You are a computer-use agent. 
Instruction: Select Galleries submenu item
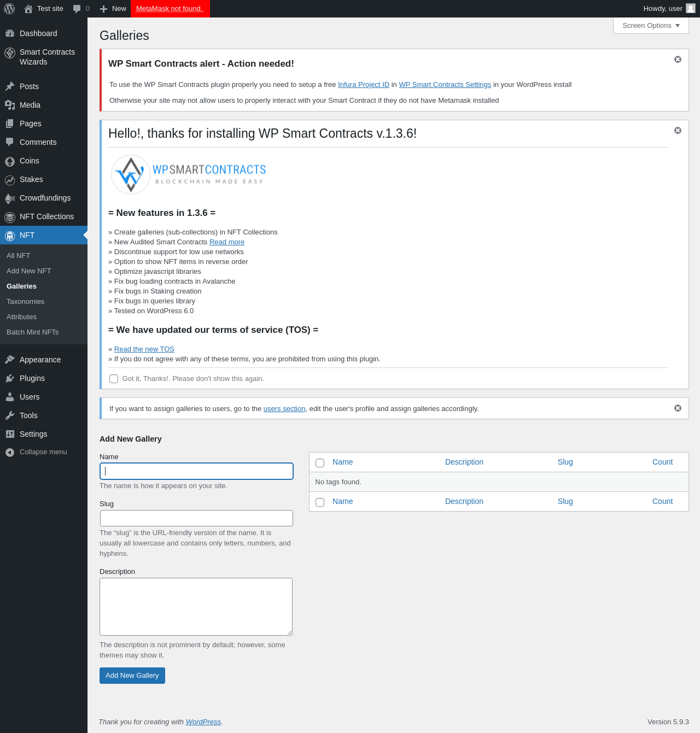21,286
